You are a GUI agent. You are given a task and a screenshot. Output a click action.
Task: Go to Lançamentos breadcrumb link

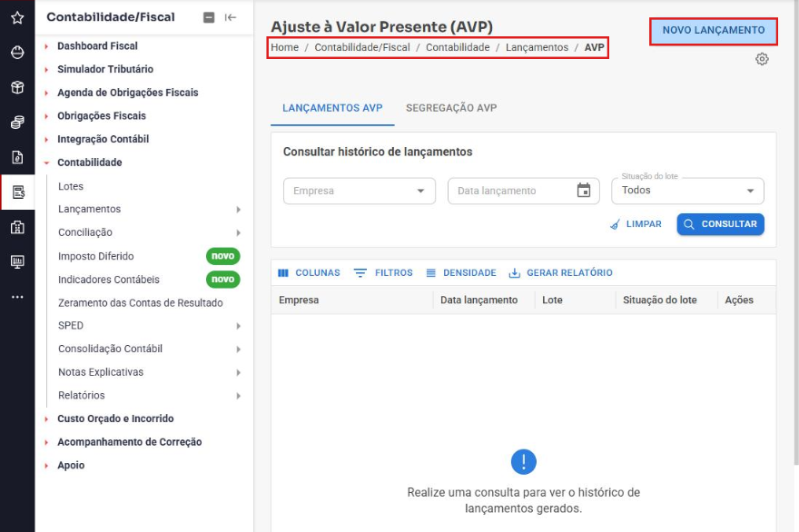pos(537,47)
